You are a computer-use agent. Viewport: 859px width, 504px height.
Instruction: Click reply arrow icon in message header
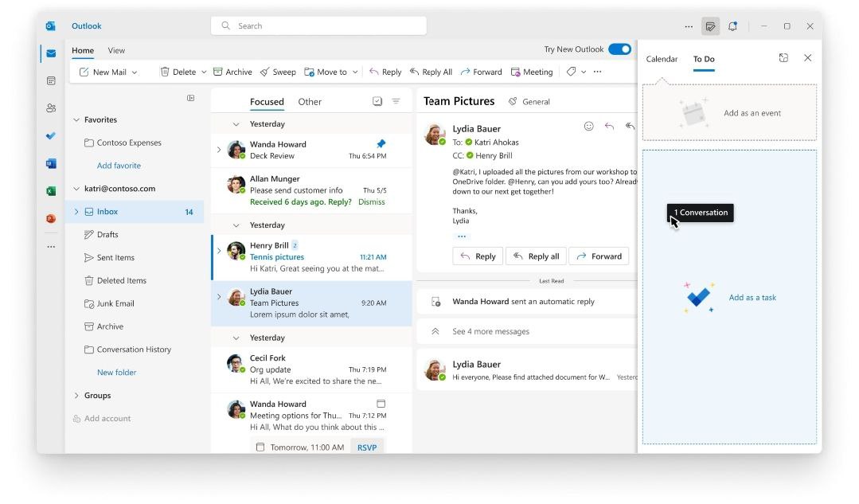pyautogui.click(x=609, y=127)
